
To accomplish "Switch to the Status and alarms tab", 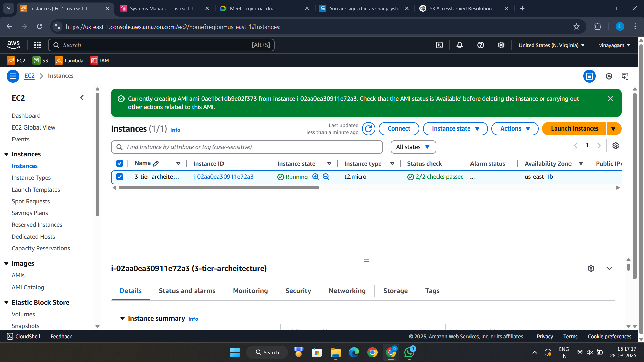I will 187,291.
